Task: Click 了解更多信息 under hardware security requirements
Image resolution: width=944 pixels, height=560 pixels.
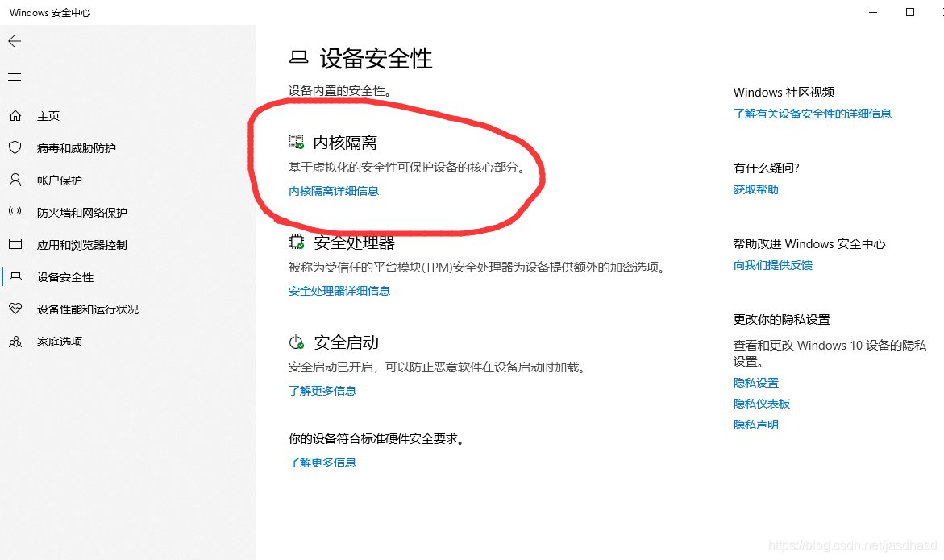Action: point(322,463)
